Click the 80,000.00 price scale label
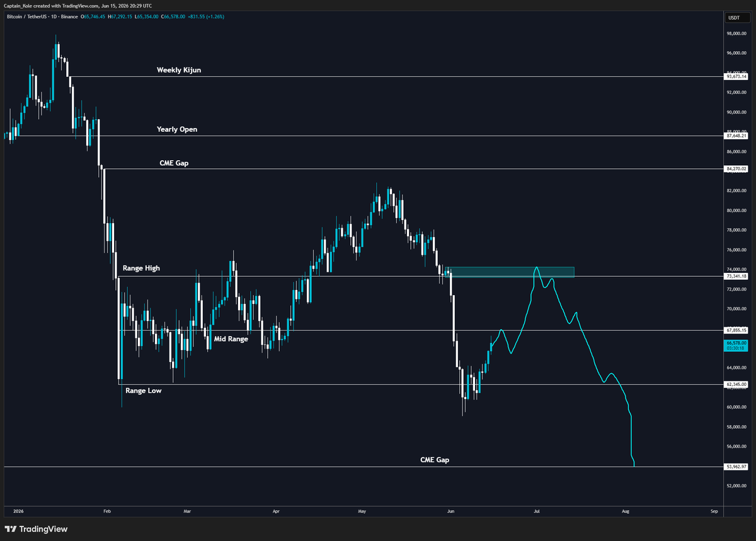The width and height of the screenshot is (756, 541). (737, 211)
